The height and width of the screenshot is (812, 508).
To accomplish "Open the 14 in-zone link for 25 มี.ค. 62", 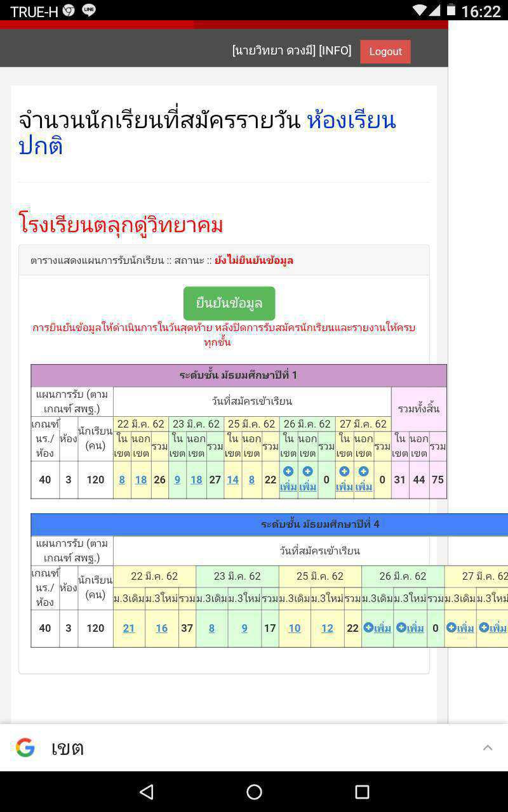I will (x=232, y=480).
